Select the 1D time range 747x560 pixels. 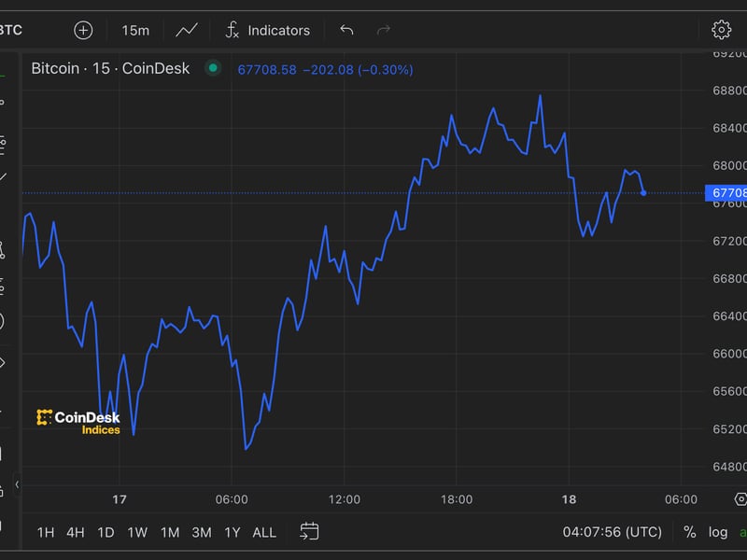[x=106, y=532]
